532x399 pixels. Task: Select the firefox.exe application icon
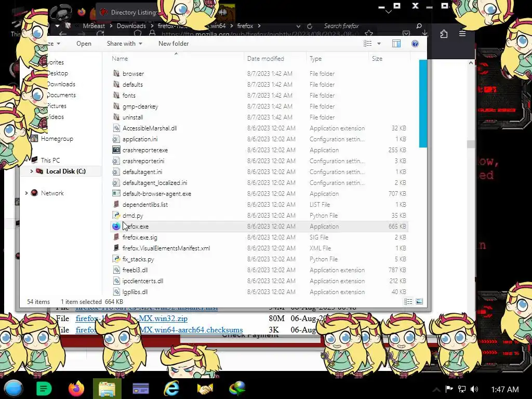[116, 226]
